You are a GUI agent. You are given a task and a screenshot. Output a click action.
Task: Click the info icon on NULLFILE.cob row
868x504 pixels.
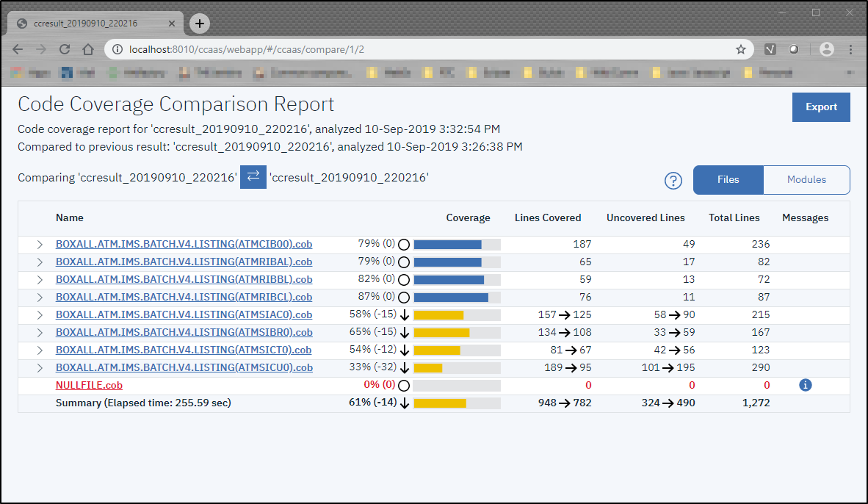[x=805, y=384]
